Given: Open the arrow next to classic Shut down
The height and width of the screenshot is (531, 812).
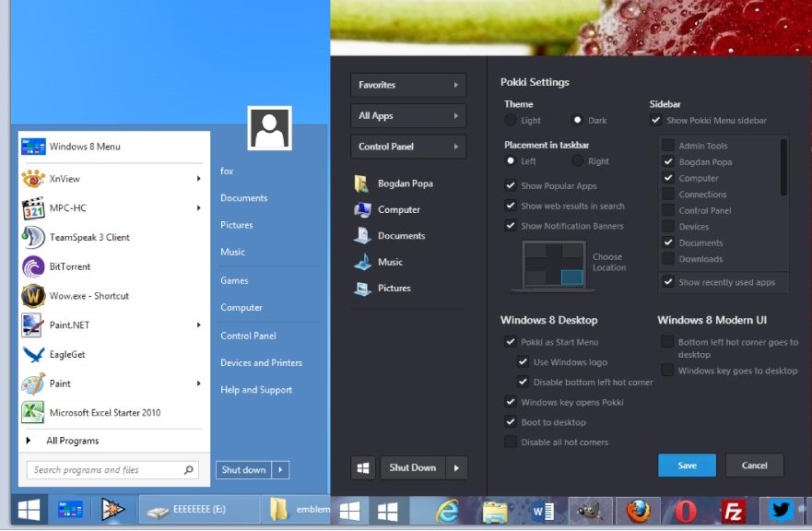Looking at the screenshot, I should pyautogui.click(x=280, y=470).
